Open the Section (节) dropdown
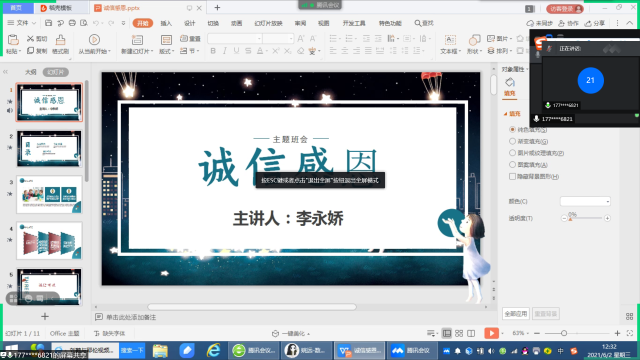 (190, 51)
